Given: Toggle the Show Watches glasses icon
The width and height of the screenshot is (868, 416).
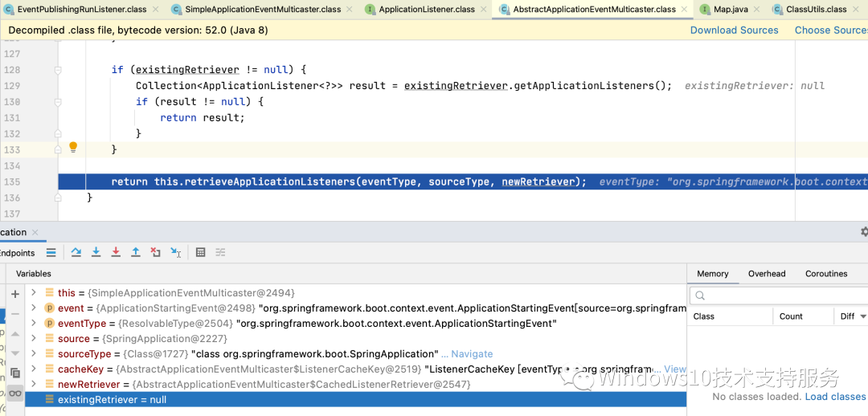Looking at the screenshot, I should click(15, 394).
